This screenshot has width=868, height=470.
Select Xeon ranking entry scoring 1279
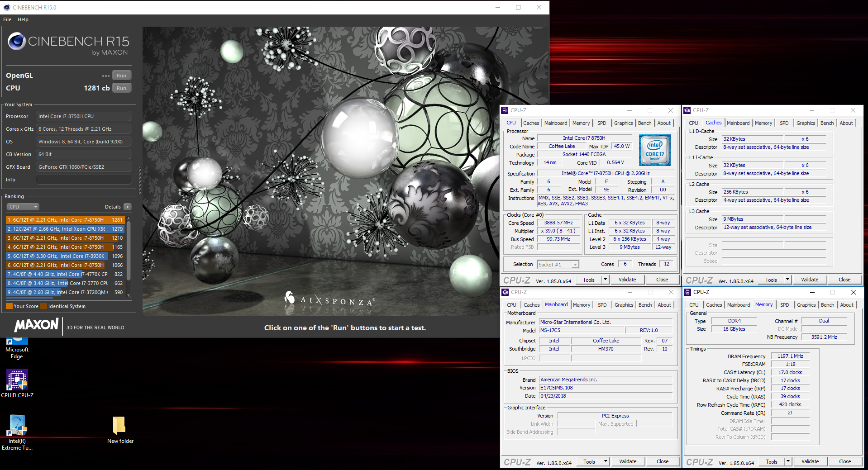coord(65,229)
